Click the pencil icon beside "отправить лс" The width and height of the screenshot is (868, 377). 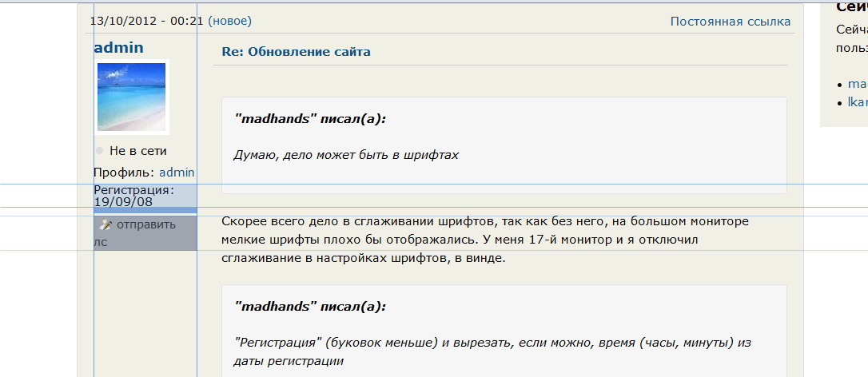click(x=105, y=224)
